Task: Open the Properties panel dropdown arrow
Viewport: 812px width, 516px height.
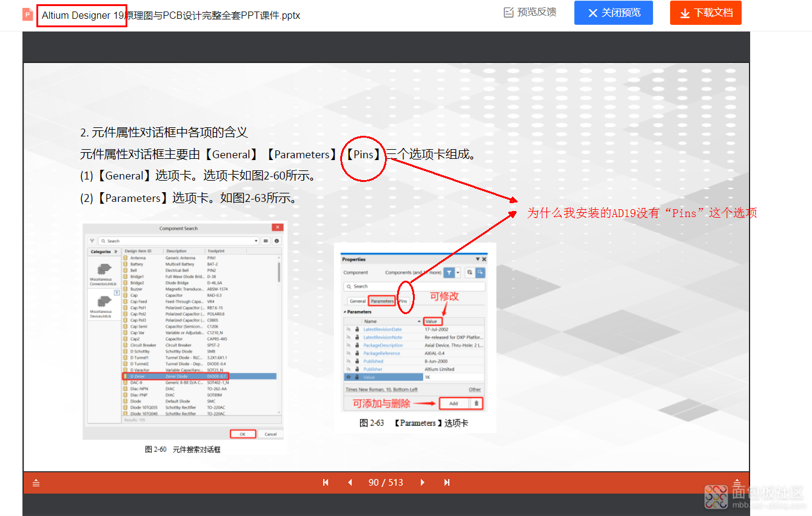Action: (x=478, y=260)
